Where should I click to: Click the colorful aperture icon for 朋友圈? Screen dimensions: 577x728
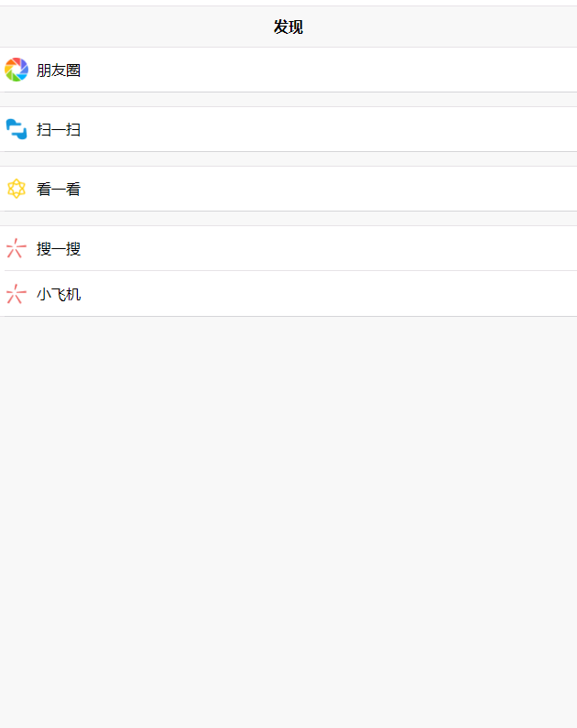(x=16, y=70)
